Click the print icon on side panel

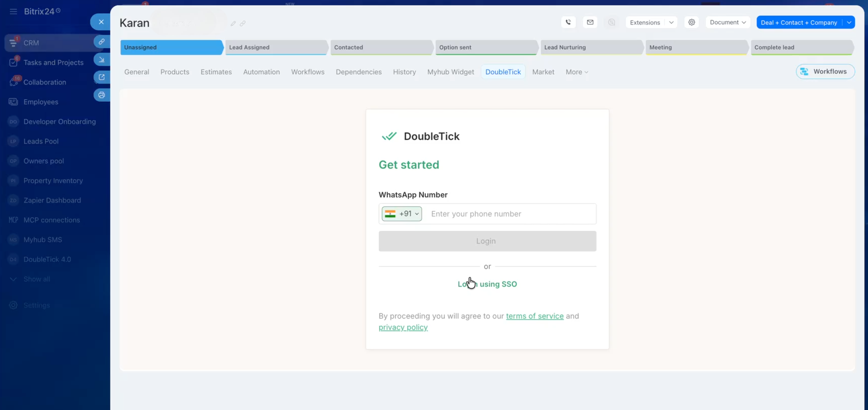tap(101, 95)
